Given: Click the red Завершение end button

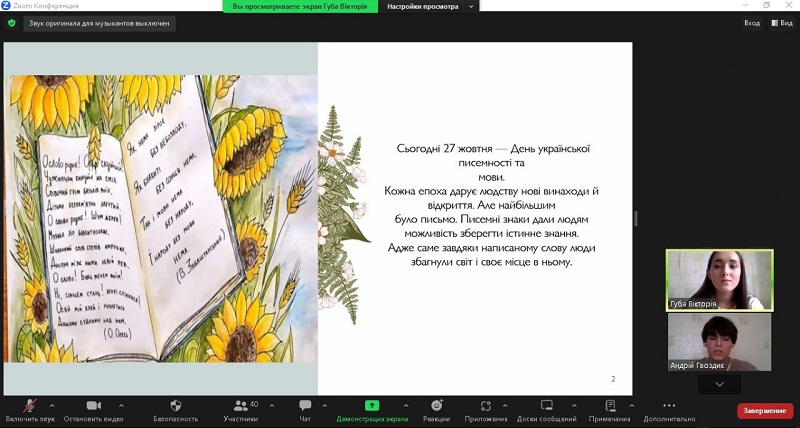Looking at the screenshot, I should pyautogui.click(x=765, y=411).
